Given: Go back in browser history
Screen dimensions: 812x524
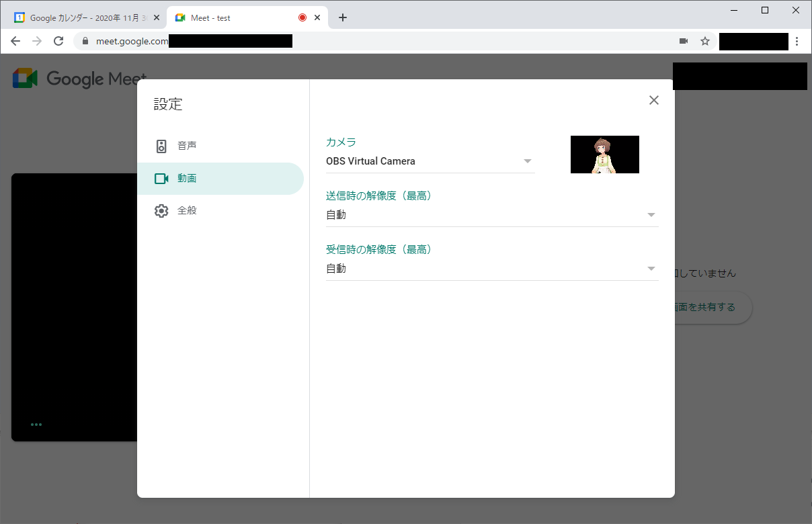Looking at the screenshot, I should (x=15, y=41).
